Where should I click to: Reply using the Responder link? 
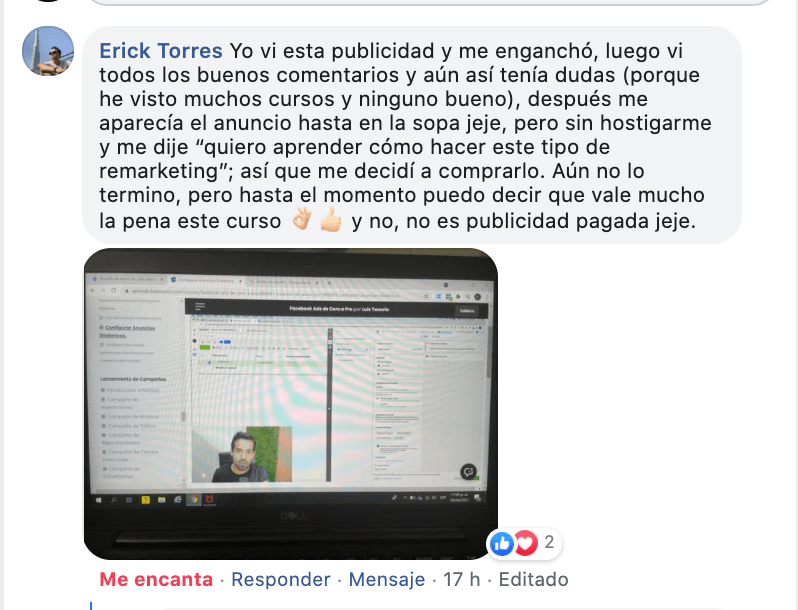280,579
